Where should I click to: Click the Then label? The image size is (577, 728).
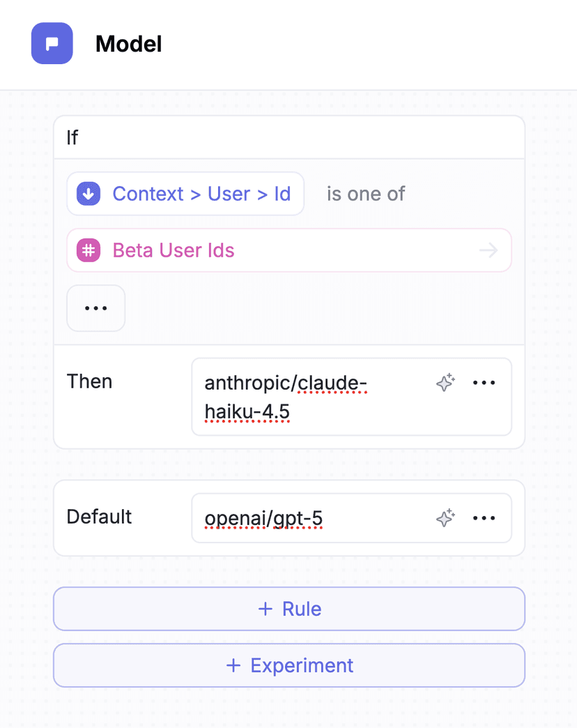point(89,381)
